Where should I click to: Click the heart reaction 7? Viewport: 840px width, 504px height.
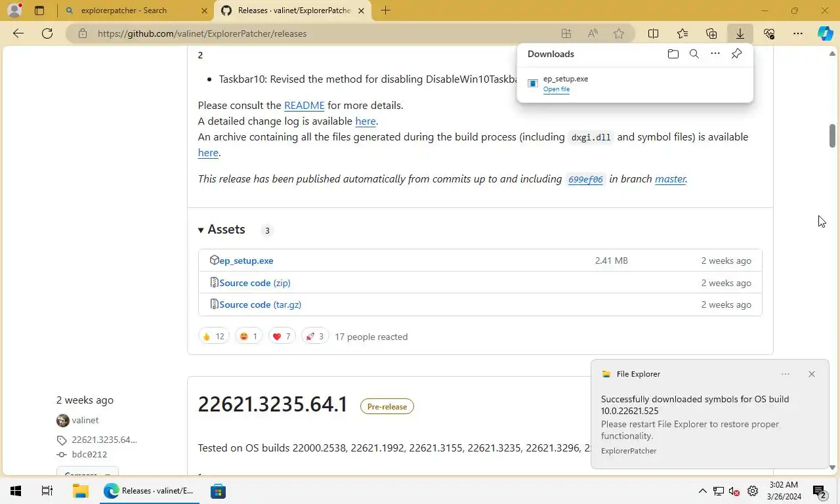282,337
